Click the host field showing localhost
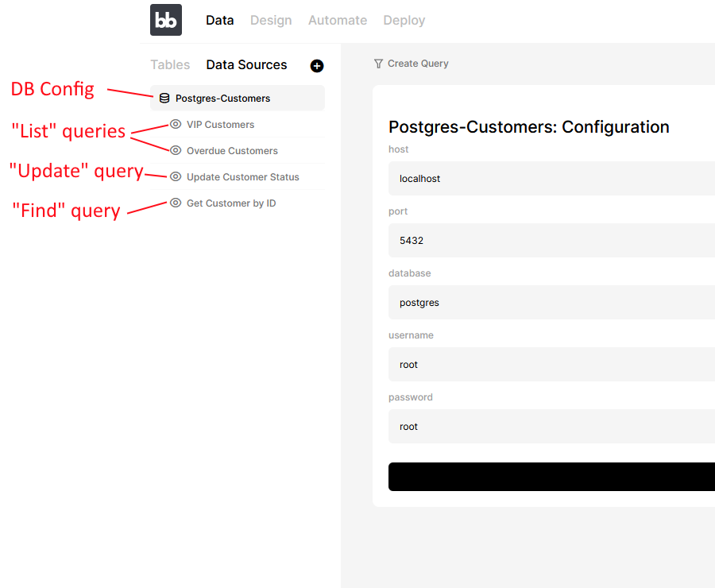Screen dimensions: 715x588 tap(551, 178)
